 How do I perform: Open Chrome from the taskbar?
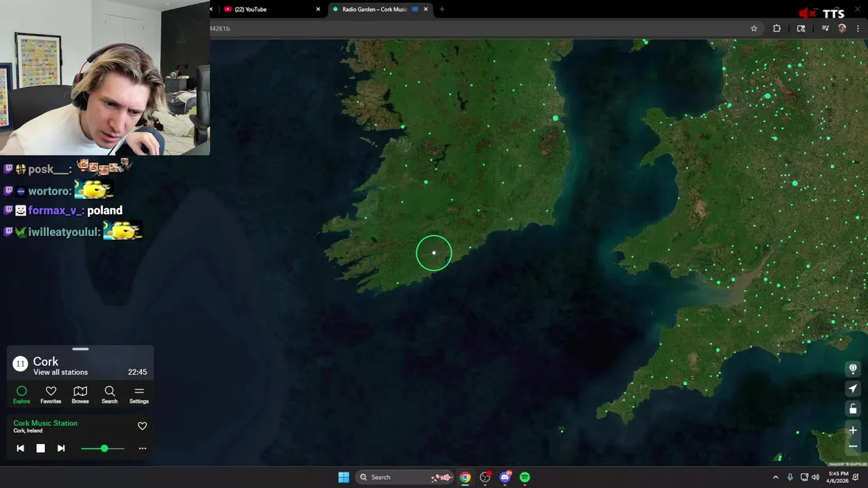(465, 477)
